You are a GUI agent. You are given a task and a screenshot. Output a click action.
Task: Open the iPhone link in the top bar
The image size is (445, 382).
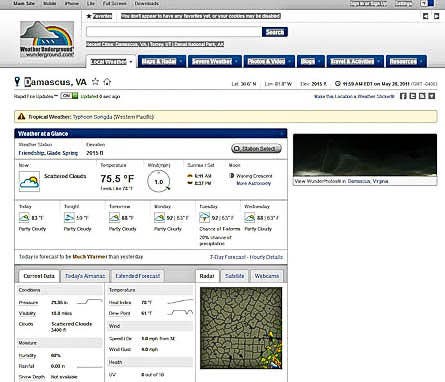coord(72,3)
